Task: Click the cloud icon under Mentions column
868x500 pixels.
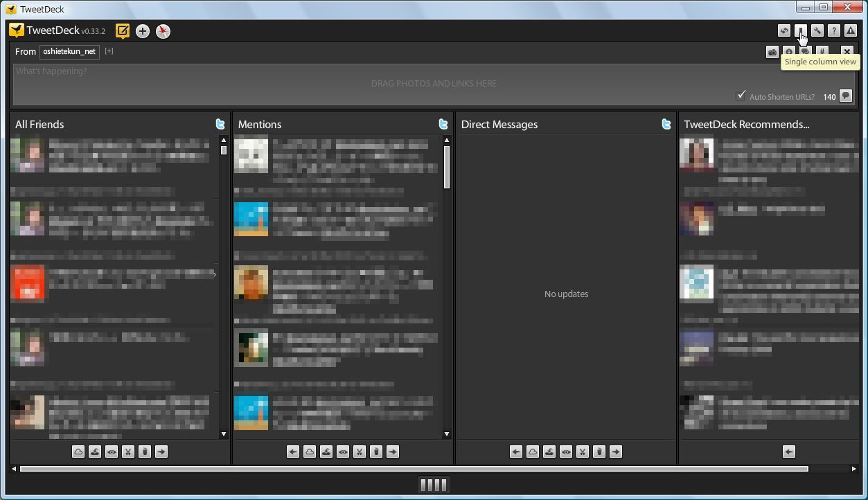Action: [310, 452]
